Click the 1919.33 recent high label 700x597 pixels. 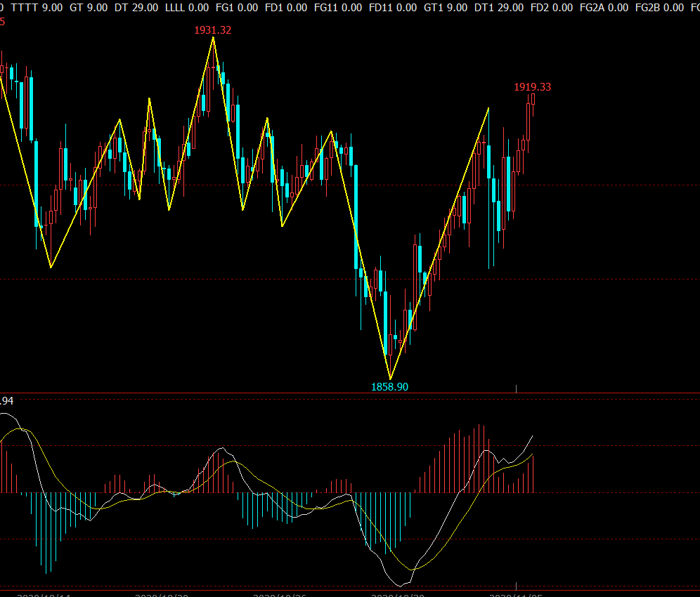532,87
